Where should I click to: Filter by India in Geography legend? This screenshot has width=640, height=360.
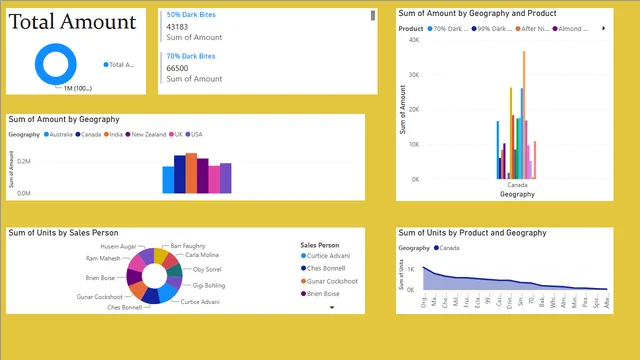[x=113, y=134]
